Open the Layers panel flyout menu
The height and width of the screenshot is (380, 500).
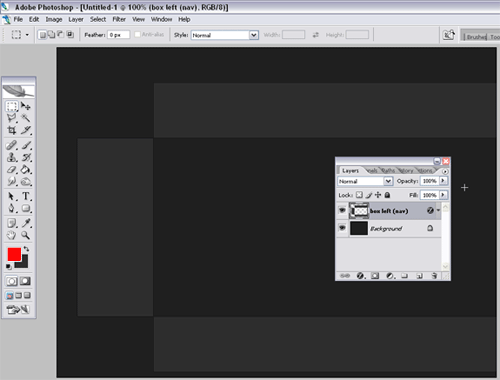point(445,171)
